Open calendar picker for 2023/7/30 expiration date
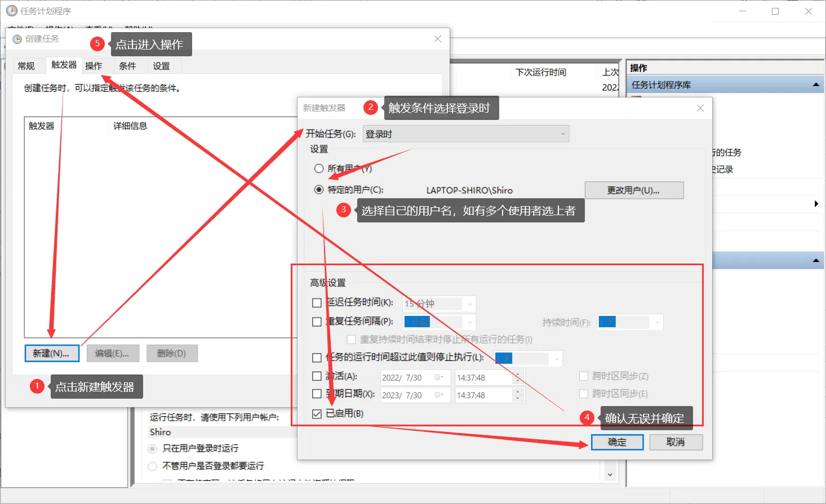This screenshot has width=826, height=504. point(439,395)
